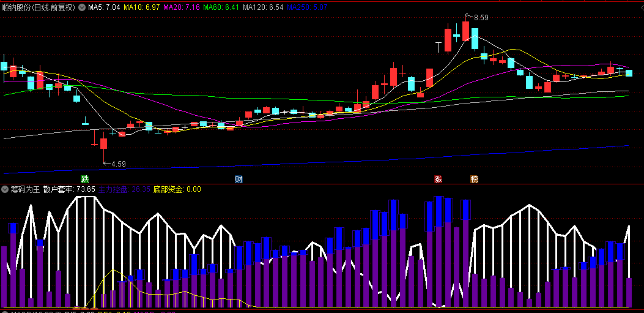Image resolution: width=644 pixels, height=313 pixels.
Task: Click the yellow MA10: 6.97 label
Action: 142,7
